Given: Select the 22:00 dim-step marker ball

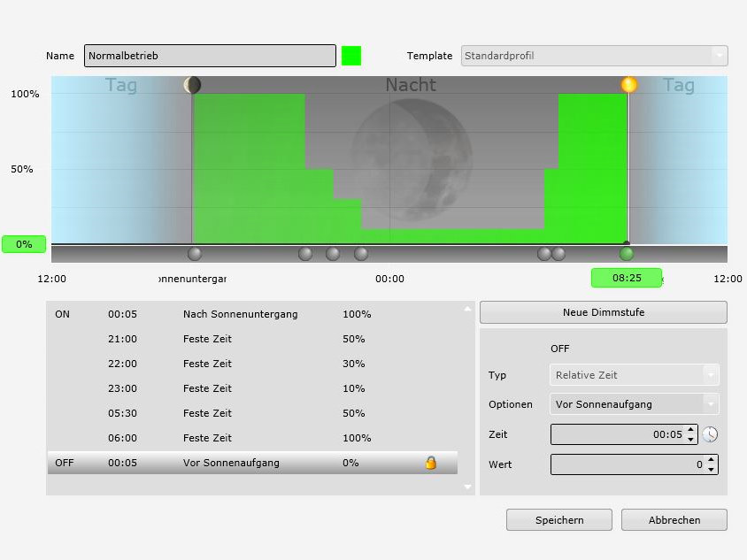Looking at the screenshot, I should coord(333,254).
